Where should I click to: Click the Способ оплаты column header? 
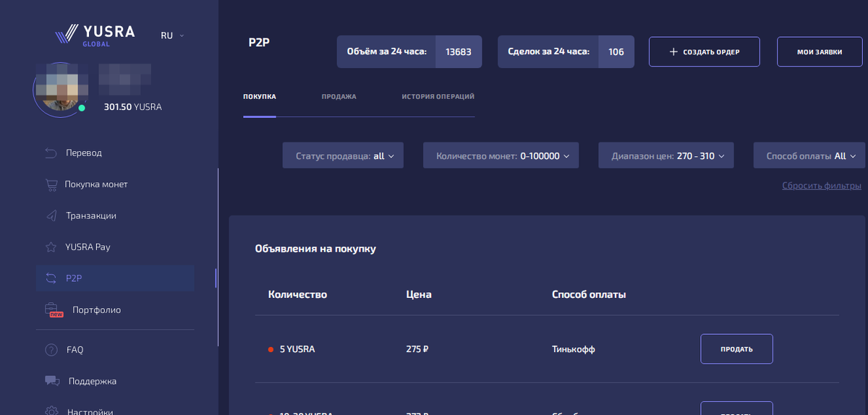pyautogui.click(x=589, y=294)
